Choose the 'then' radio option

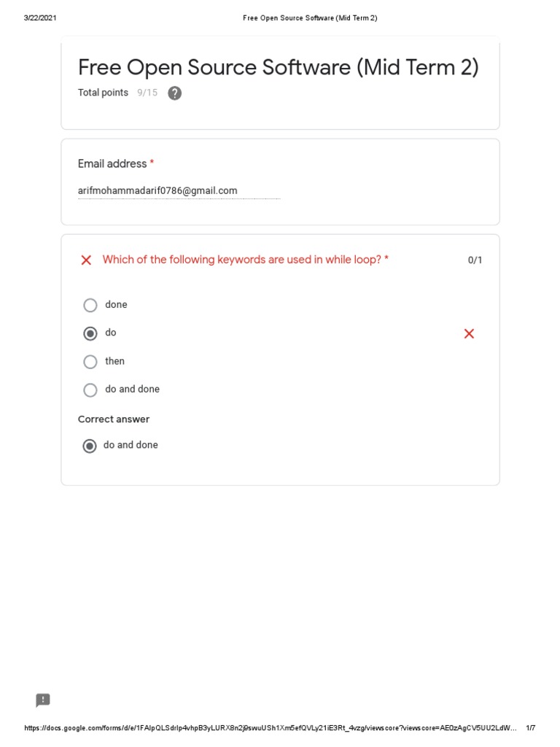point(90,361)
